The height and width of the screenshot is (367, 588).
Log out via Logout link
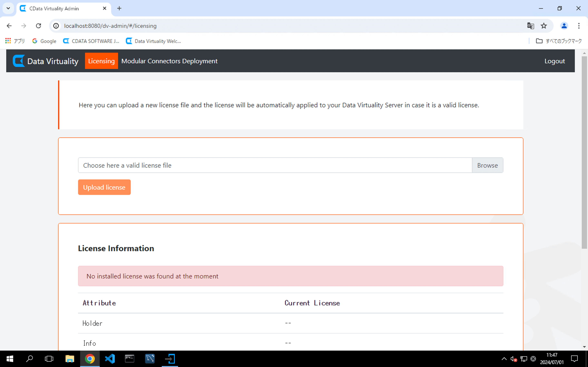coord(555,61)
